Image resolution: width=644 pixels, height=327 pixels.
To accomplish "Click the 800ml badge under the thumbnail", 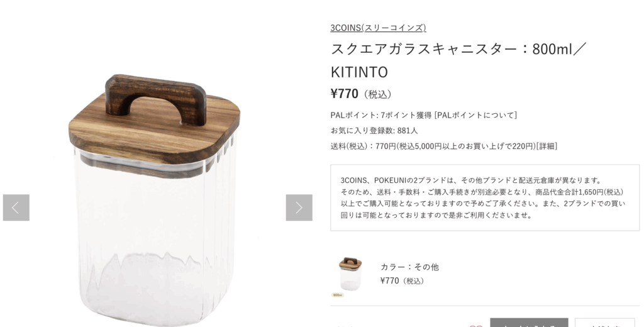I will click(x=338, y=295).
